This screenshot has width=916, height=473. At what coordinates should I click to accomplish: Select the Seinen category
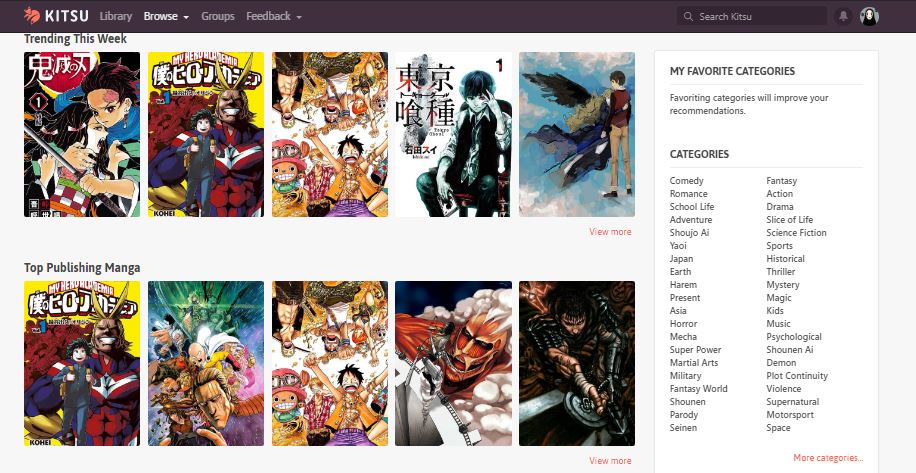pos(683,428)
